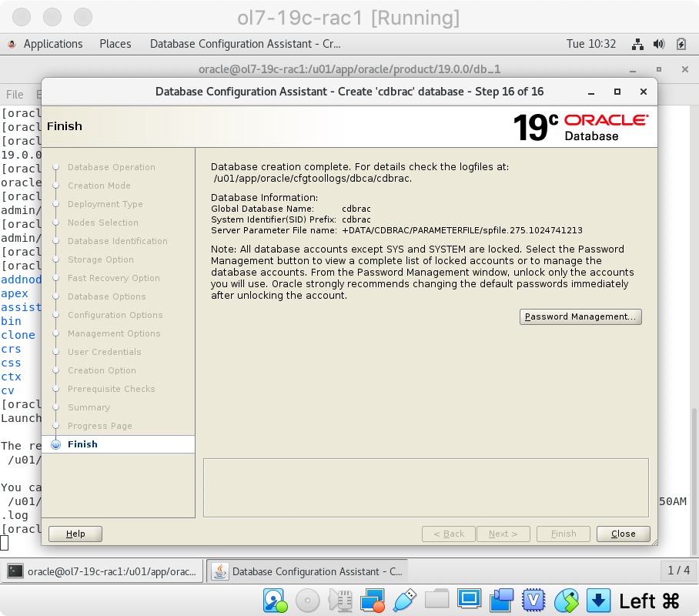The width and height of the screenshot is (699, 616).
Task: Open the GNOME volume speaker icon
Action: (x=659, y=44)
